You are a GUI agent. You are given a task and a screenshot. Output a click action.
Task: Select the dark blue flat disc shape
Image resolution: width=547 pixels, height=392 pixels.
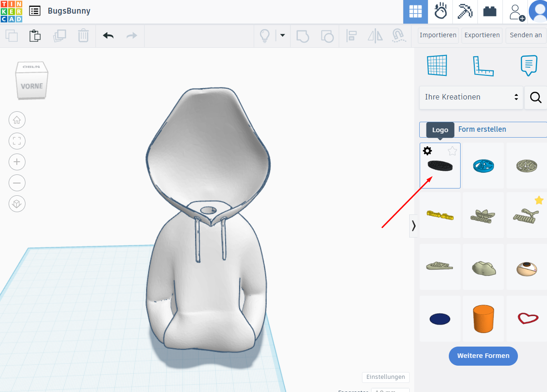click(440, 318)
